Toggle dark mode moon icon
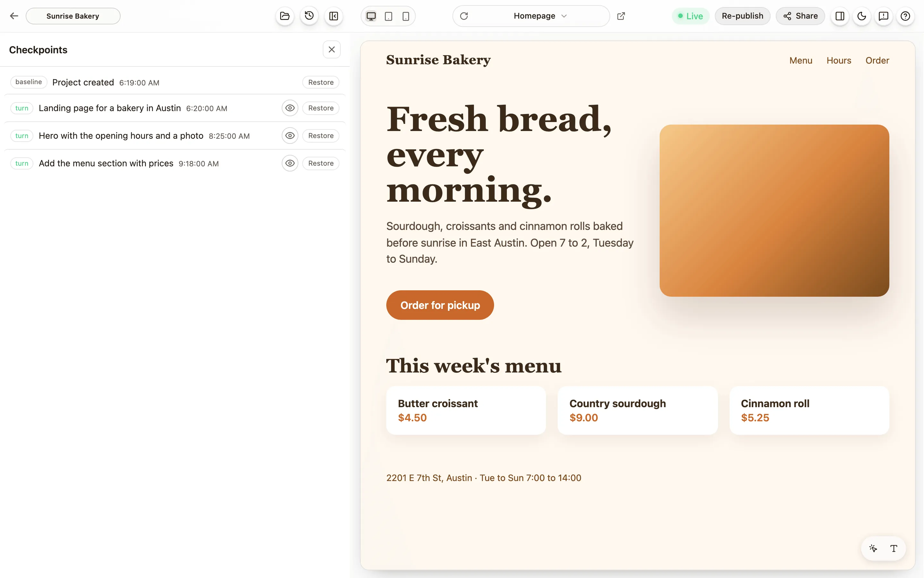The image size is (924, 578). click(862, 16)
